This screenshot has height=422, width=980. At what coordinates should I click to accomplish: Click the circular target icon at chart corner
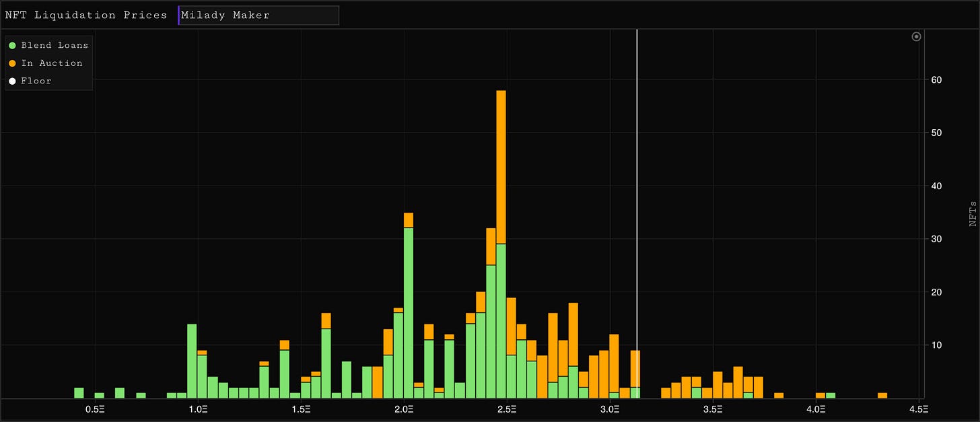tap(916, 37)
